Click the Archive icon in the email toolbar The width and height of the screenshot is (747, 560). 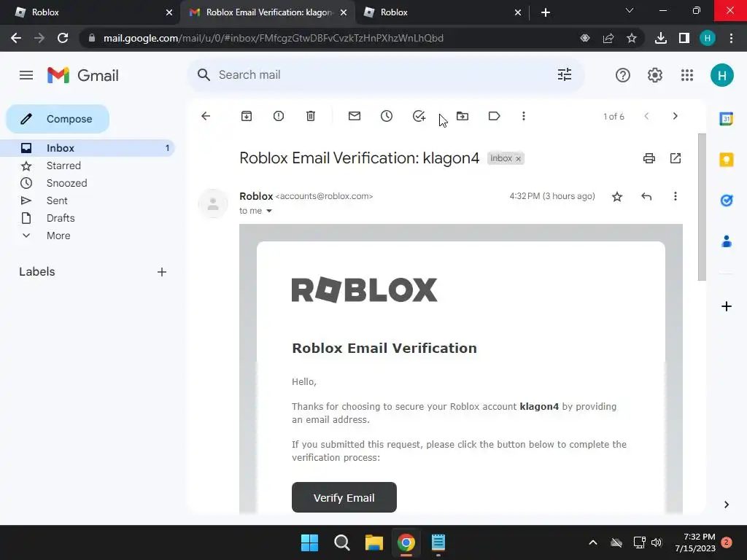(247, 116)
